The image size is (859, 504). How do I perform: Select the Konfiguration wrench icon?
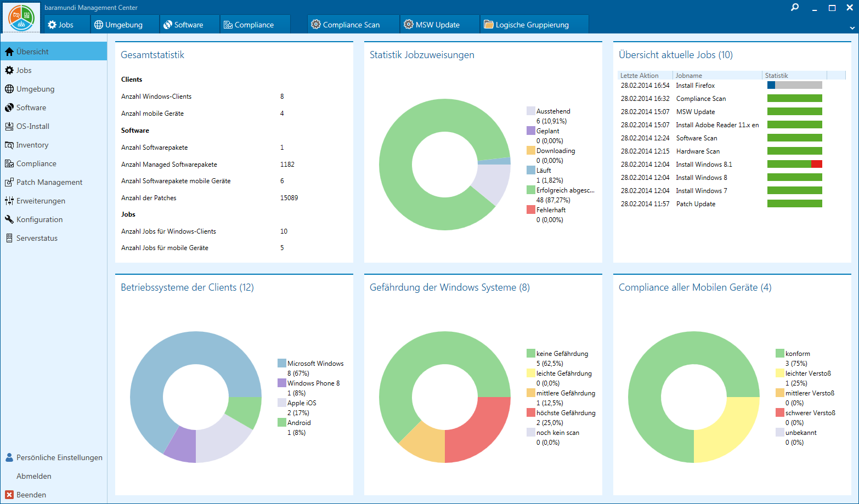(x=9, y=219)
